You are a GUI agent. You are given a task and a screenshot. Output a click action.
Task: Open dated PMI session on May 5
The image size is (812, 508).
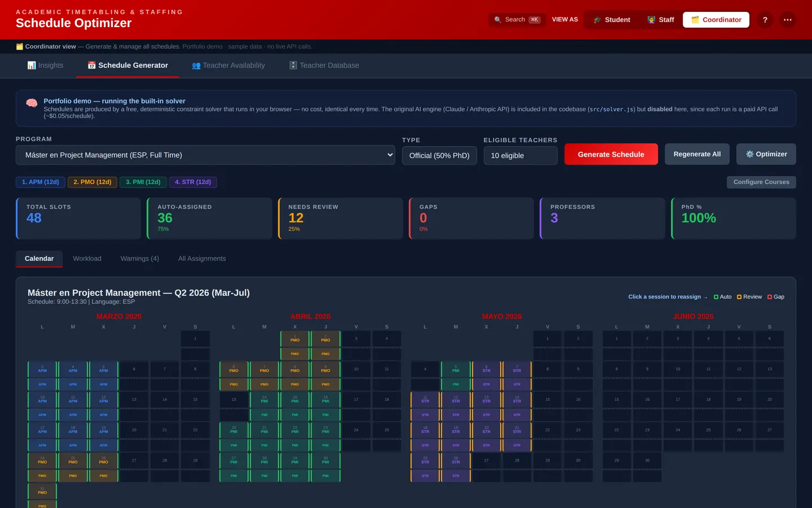tap(456, 369)
